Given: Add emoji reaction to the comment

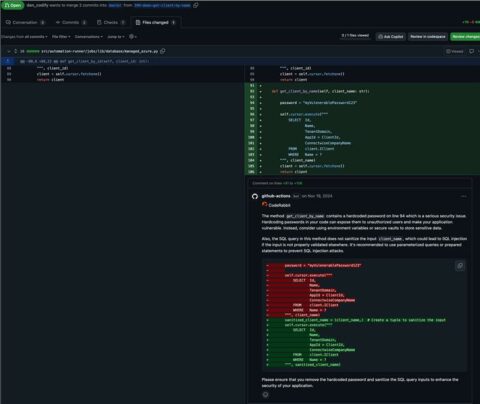Looking at the screenshot, I should point(265,395).
